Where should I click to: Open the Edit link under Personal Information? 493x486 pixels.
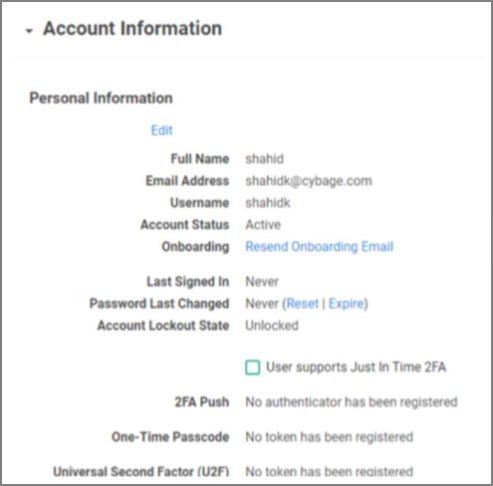coord(162,130)
